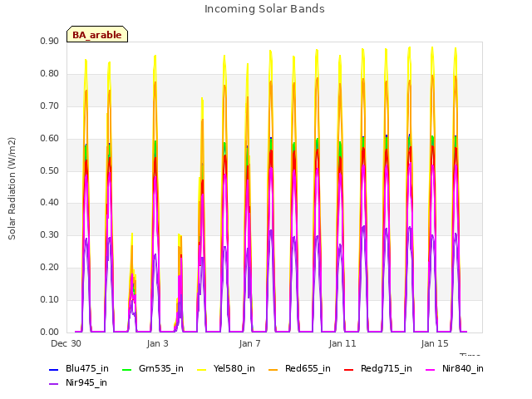
Task: Click the magenta Nir840_in color marker
Action: tap(431, 369)
